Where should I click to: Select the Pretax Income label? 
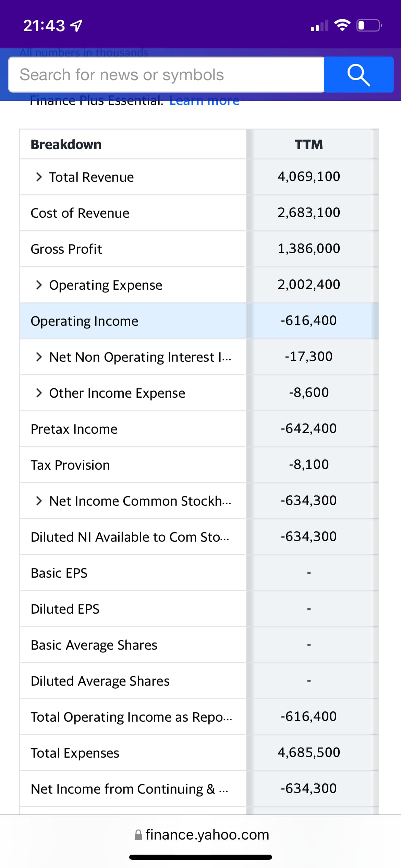pyautogui.click(x=74, y=429)
